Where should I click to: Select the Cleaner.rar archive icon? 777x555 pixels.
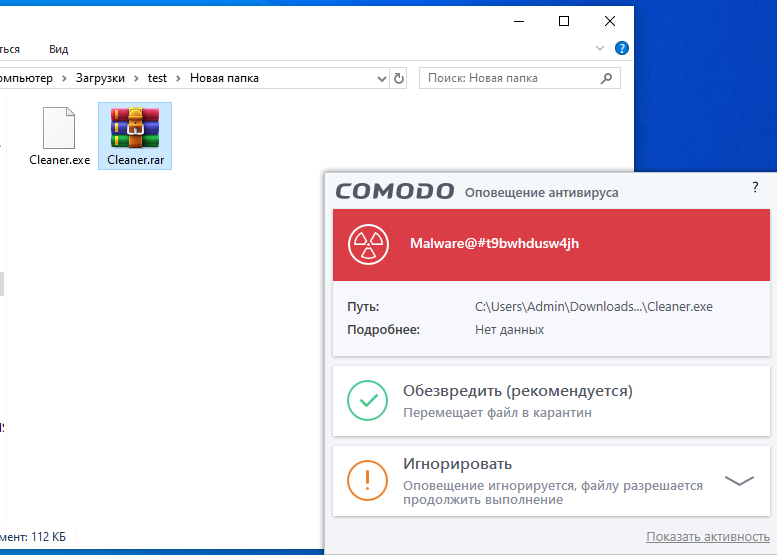pos(135,128)
